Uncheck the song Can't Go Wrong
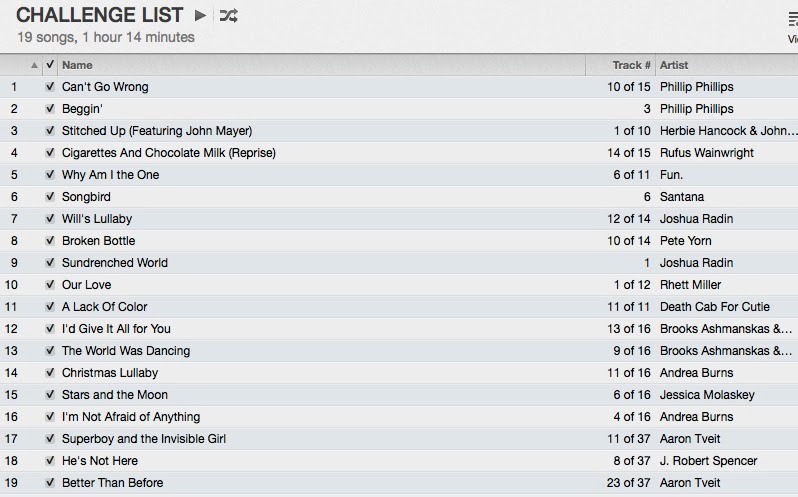798x497 pixels. (50, 87)
